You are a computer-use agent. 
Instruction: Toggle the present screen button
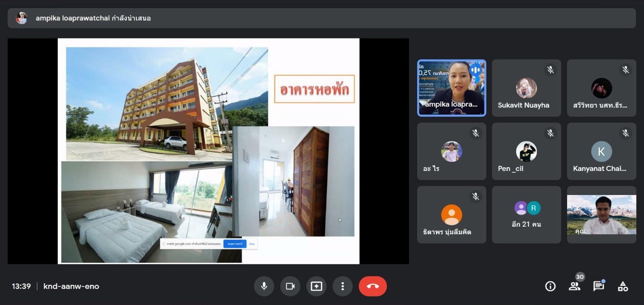(316, 286)
